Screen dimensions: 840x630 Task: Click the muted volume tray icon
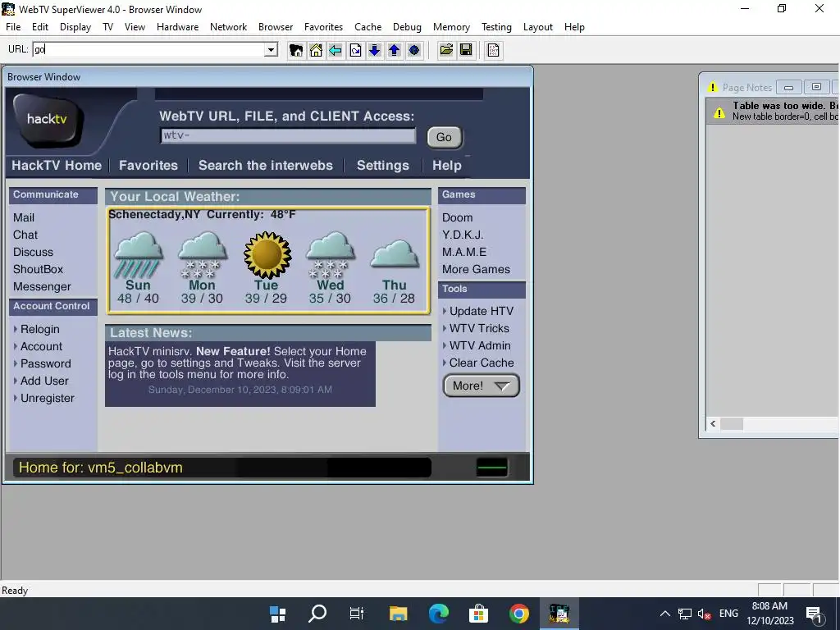[704, 614]
